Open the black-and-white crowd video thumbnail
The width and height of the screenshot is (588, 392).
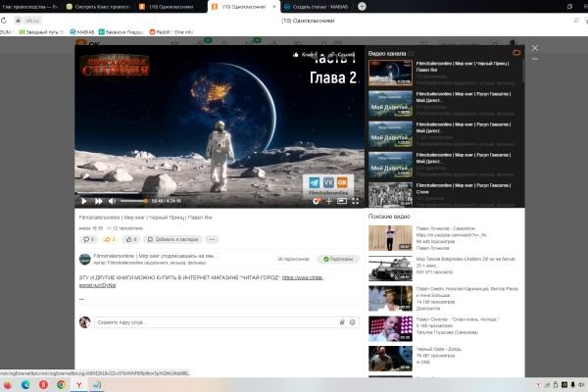[x=390, y=194]
